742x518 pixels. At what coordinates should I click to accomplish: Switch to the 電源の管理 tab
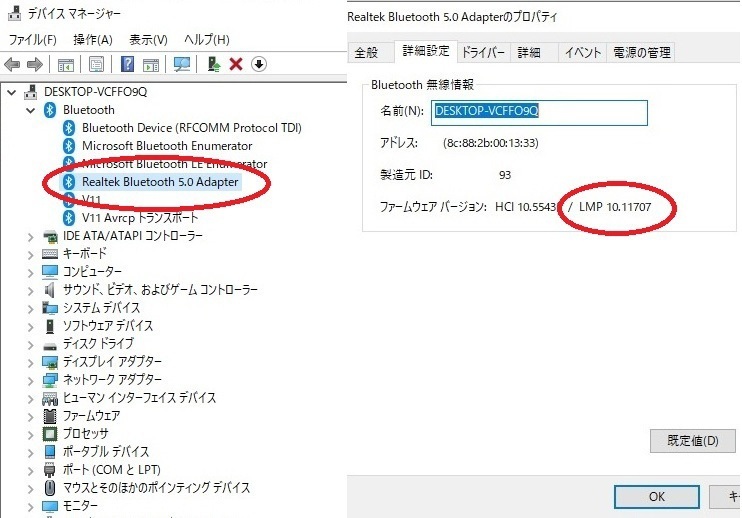tap(642, 52)
